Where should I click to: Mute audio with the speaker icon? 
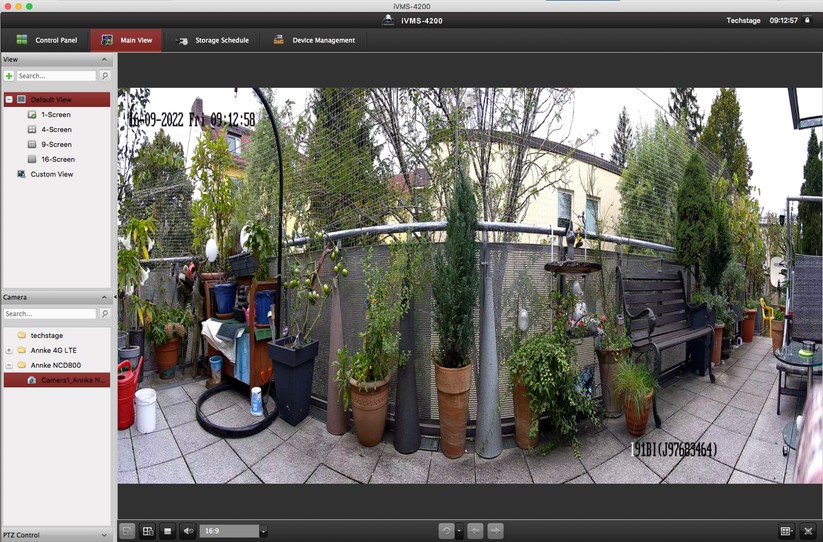coord(187,531)
